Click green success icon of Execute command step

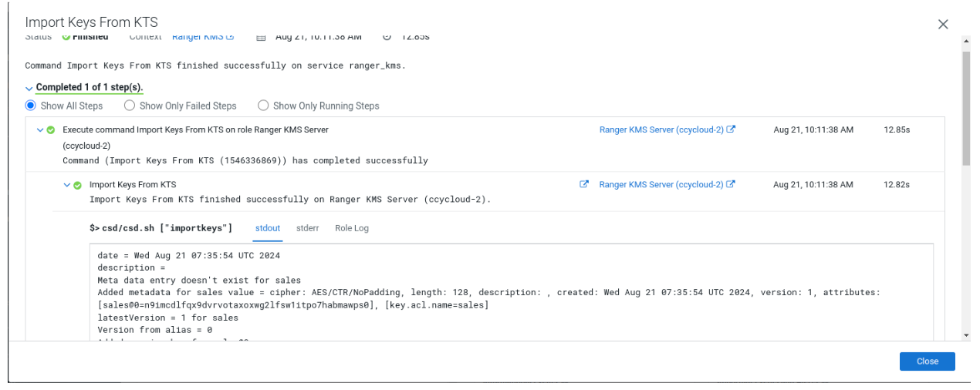(x=51, y=130)
